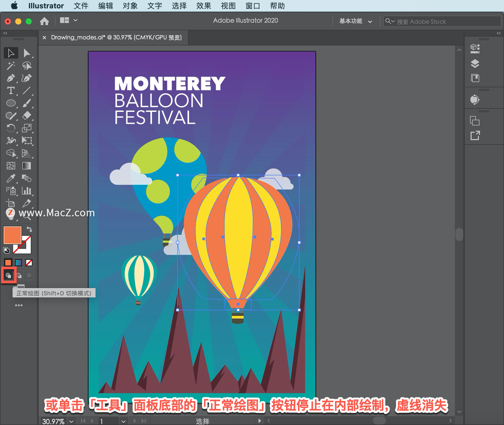Click the edit toolbar three dots
504x425 pixels.
pos(19,305)
